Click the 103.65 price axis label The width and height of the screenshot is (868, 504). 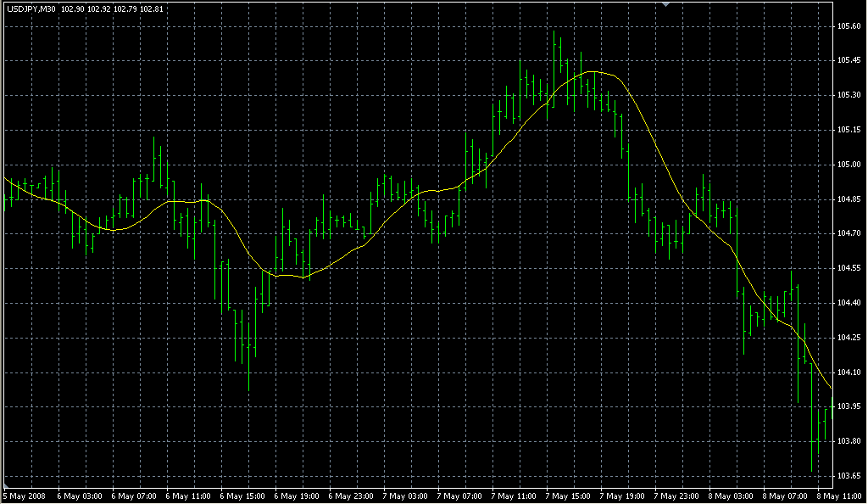pos(849,475)
